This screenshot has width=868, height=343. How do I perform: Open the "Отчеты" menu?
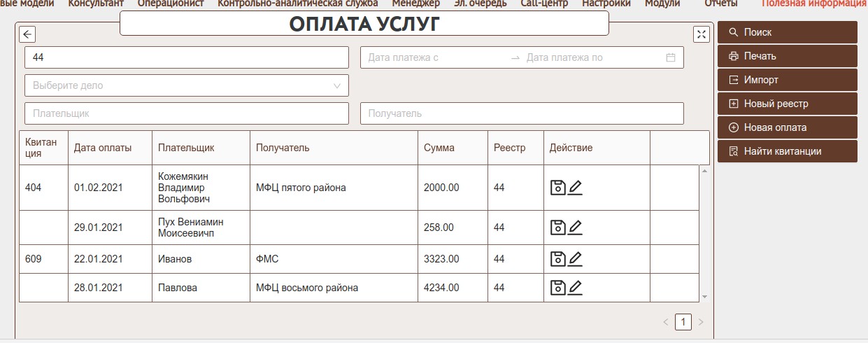point(720,3)
